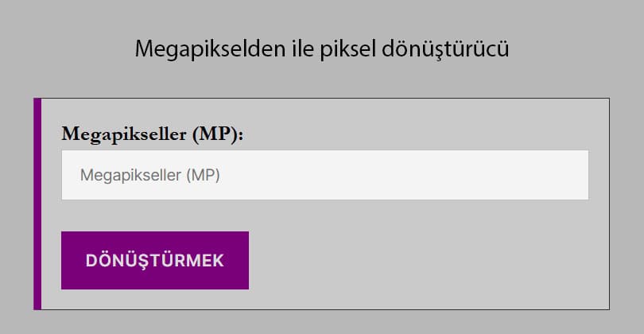
Task: Click the placeholder text "Megapikseller (MP)"
Action: [x=150, y=175]
